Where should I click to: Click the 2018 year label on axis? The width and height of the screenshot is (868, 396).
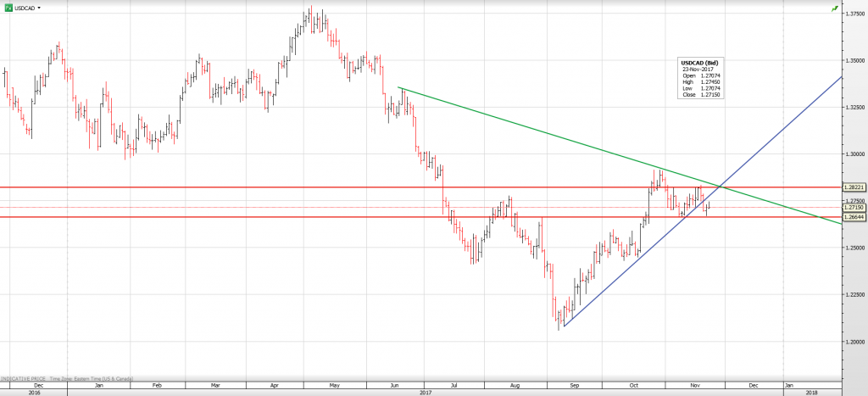[x=812, y=393]
